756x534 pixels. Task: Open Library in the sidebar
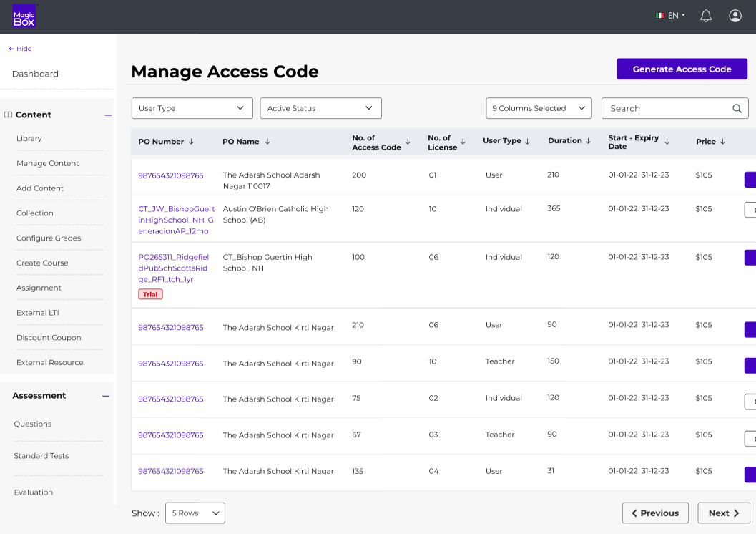point(29,138)
